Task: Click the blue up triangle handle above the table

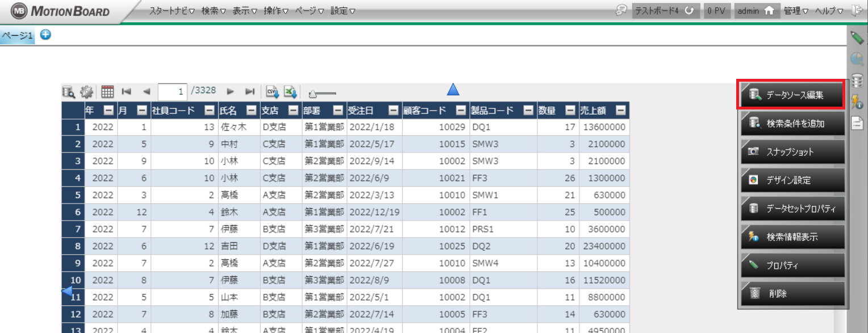Action: pos(453,89)
